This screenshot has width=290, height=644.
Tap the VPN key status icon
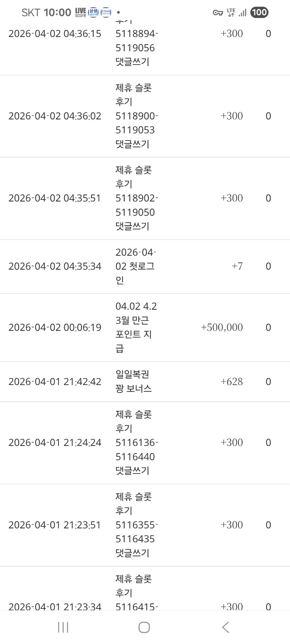217,13
